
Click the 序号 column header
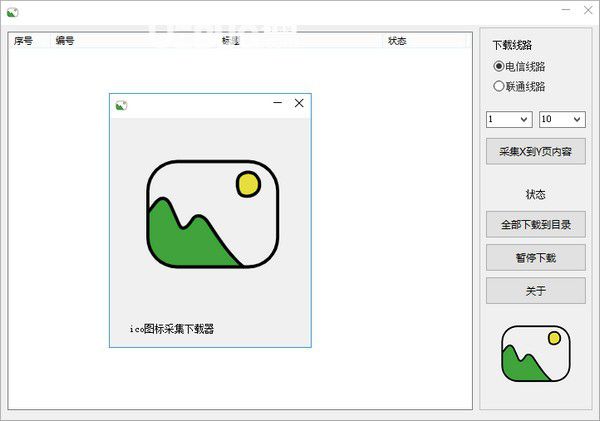click(29, 41)
